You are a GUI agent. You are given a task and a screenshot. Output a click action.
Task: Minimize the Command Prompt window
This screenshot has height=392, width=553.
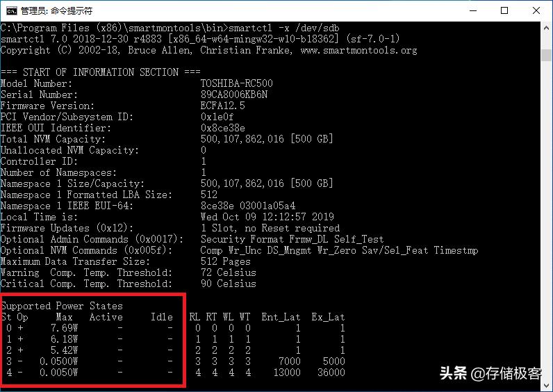[x=473, y=10]
